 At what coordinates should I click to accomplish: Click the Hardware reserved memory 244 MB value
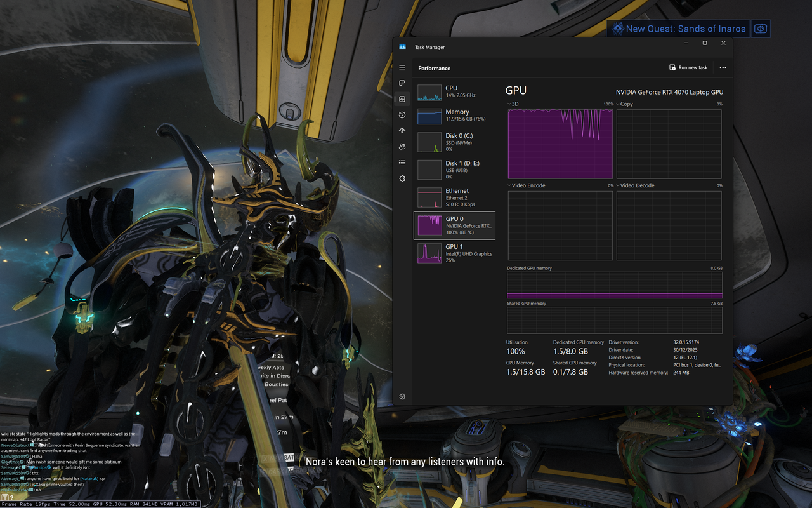(x=681, y=373)
